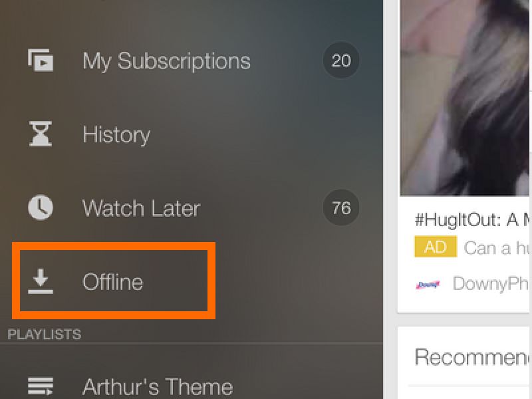The image size is (532, 399).
Task: Open the #HugItOut video title link
Action: 472,219
